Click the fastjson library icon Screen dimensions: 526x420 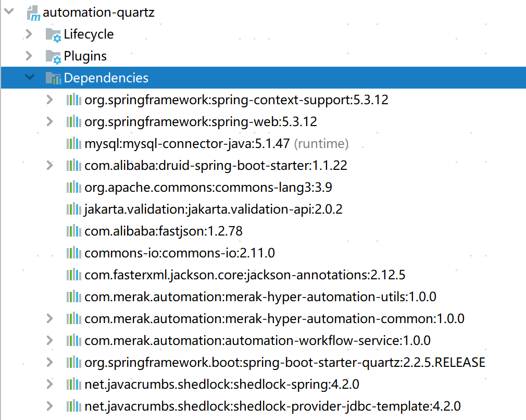click(74, 231)
